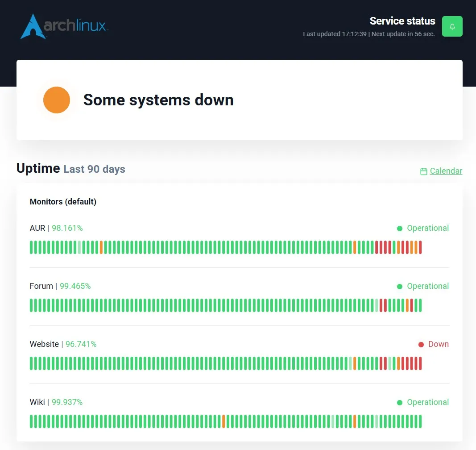Open notifications via the green bell button
Viewport: 476px width, 450px height.
(452, 26)
